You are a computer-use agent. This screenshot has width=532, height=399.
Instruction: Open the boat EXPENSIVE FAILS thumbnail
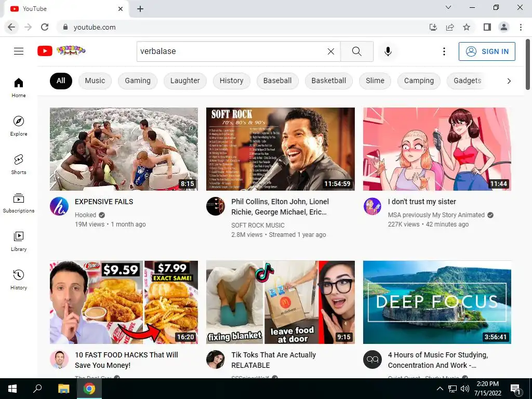pyautogui.click(x=124, y=149)
